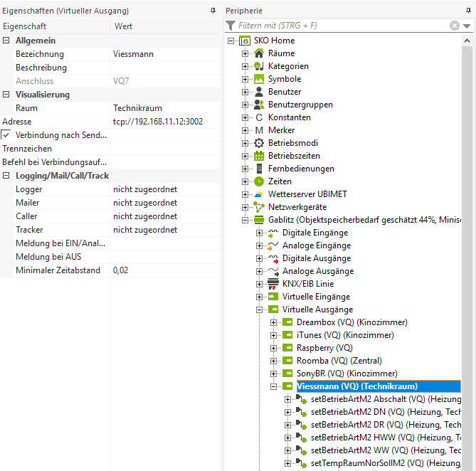This screenshot has height=471, width=476.
Task: Click the Analoge Eingänge icon
Action: [273, 245]
